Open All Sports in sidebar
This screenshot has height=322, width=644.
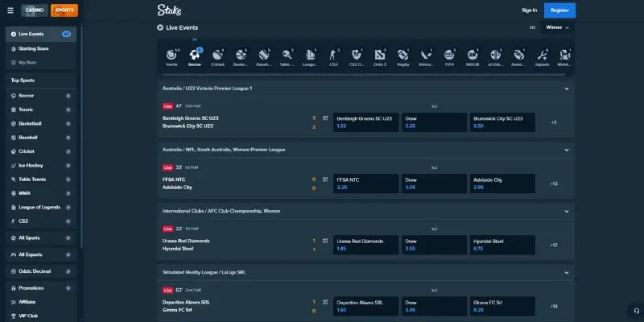tap(41, 237)
